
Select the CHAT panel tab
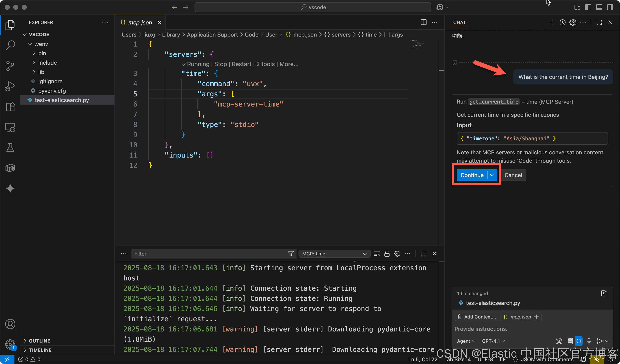click(x=459, y=22)
